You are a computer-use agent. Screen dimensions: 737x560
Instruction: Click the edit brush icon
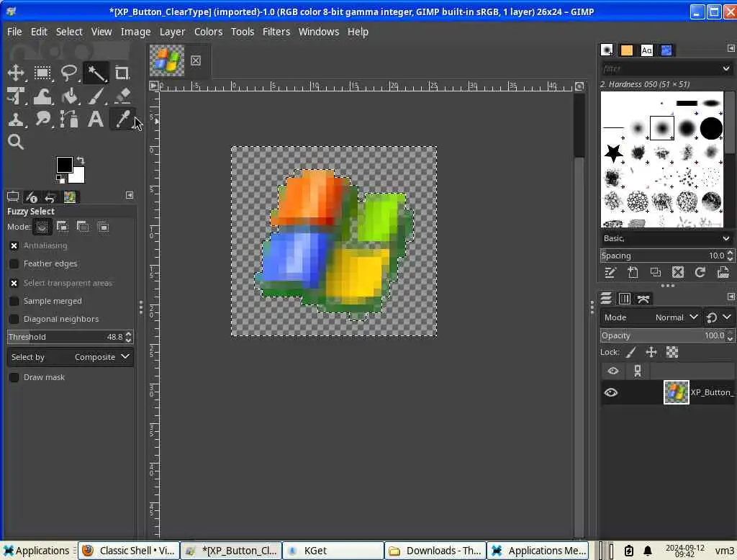click(610, 272)
